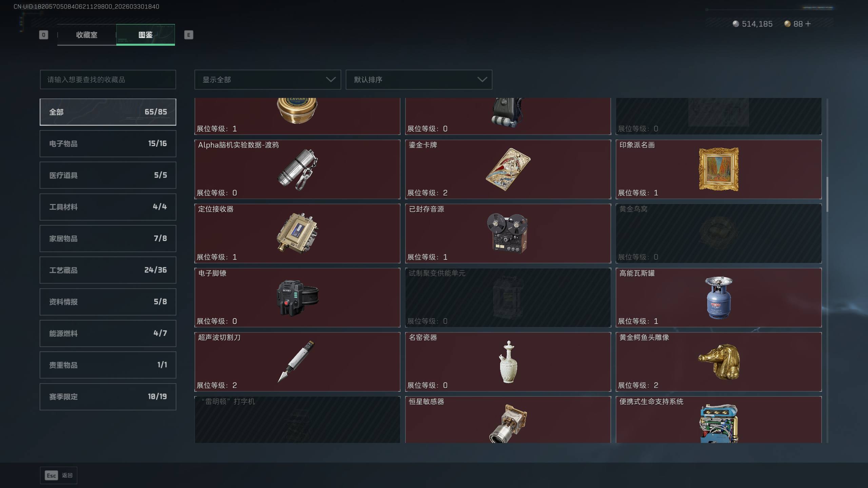Expand the 默认排序 sorting dropdown
The height and width of the screenshot is (488, 868).
[x=419, y=80]
